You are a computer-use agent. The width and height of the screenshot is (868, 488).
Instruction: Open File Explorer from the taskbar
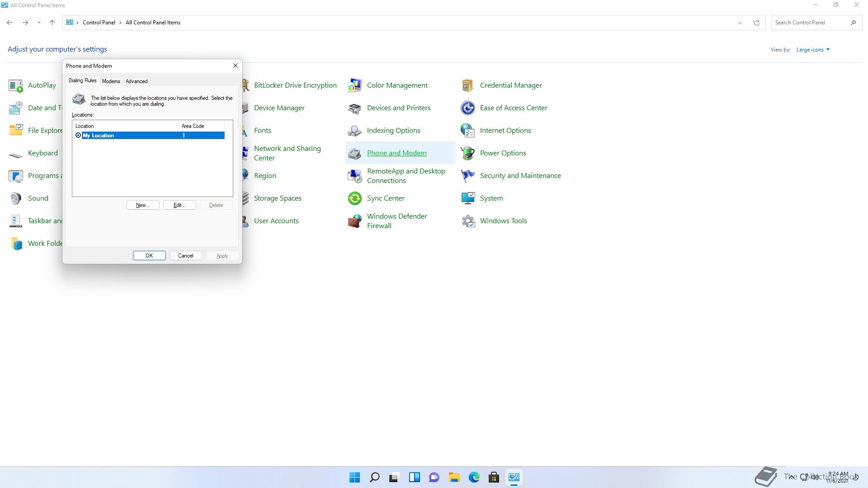pyautogui.click(x=454, y=477)
